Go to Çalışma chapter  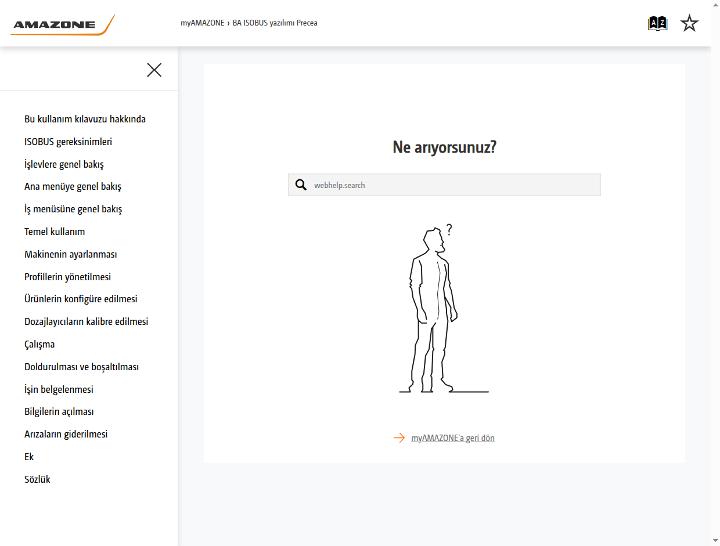coord(39,344)
